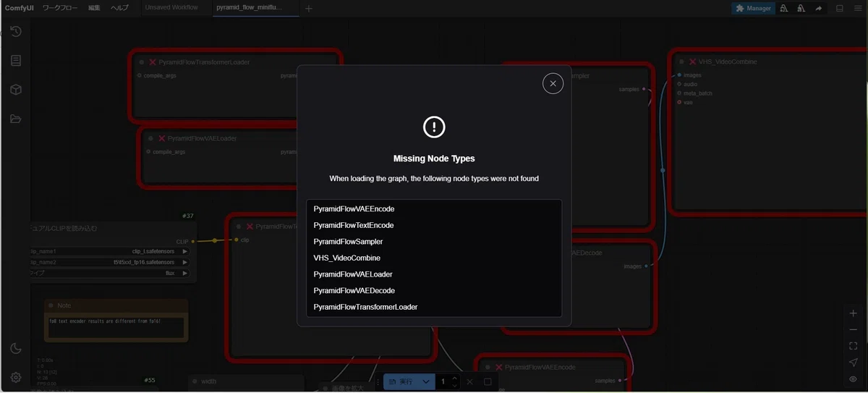Screen dimensions: 868x393
Task: Open the ワークフロー menu
Action: (61, 8)
